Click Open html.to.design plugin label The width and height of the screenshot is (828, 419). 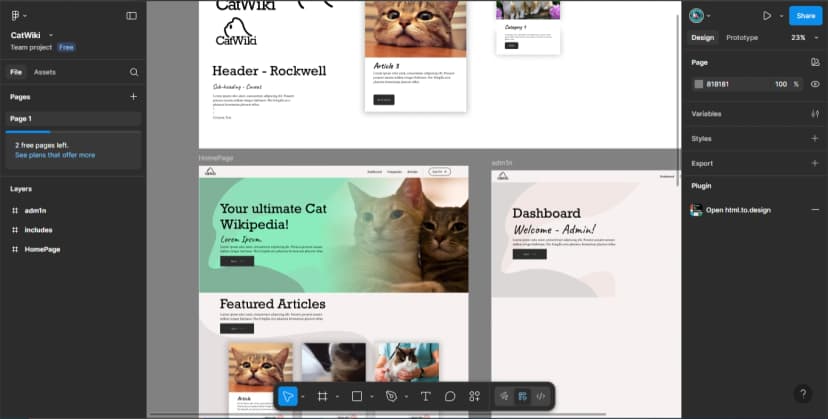point(738,210)
